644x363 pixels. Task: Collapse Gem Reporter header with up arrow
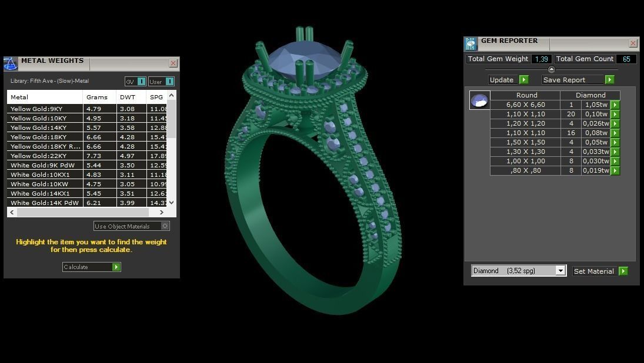point(552,69)
